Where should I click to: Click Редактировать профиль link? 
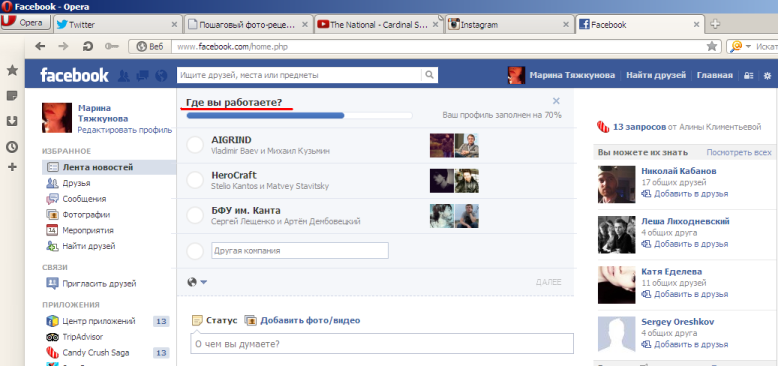coord(125,130)
